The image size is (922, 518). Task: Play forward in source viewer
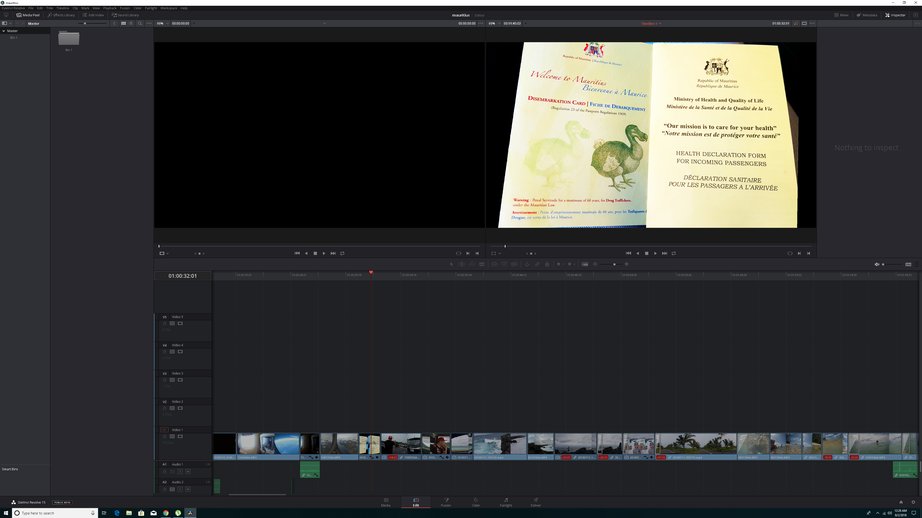[x=324, y=253]
